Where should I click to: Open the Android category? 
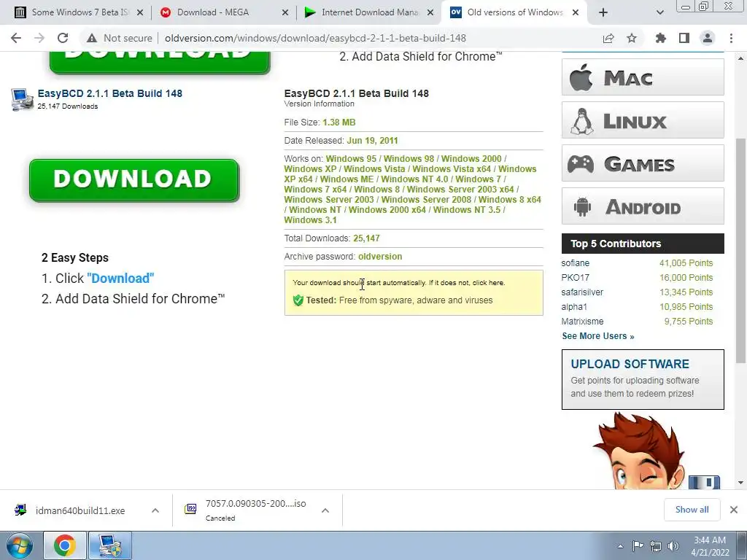(x=643, y=206)
